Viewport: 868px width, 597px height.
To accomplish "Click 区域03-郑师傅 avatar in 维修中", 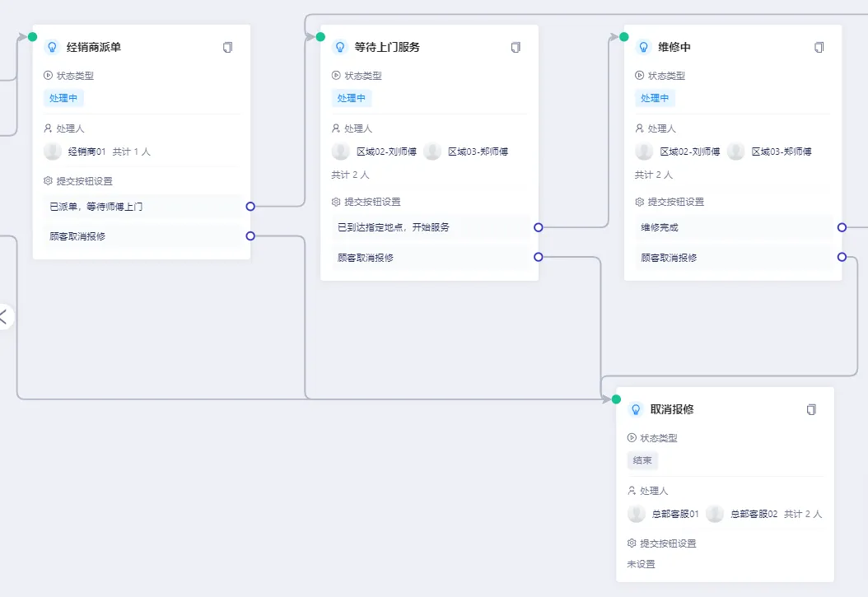I will pyautogui.click(x=735, y=151).
